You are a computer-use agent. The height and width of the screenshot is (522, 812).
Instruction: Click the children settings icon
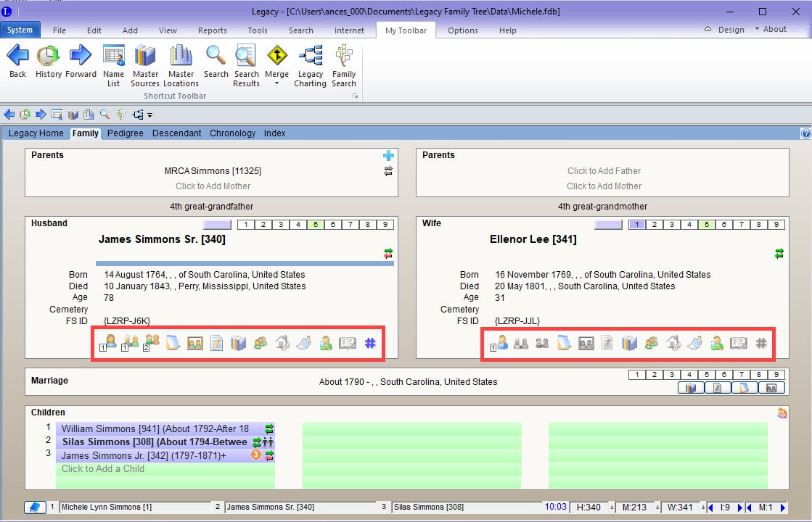(x=782, y=413)
